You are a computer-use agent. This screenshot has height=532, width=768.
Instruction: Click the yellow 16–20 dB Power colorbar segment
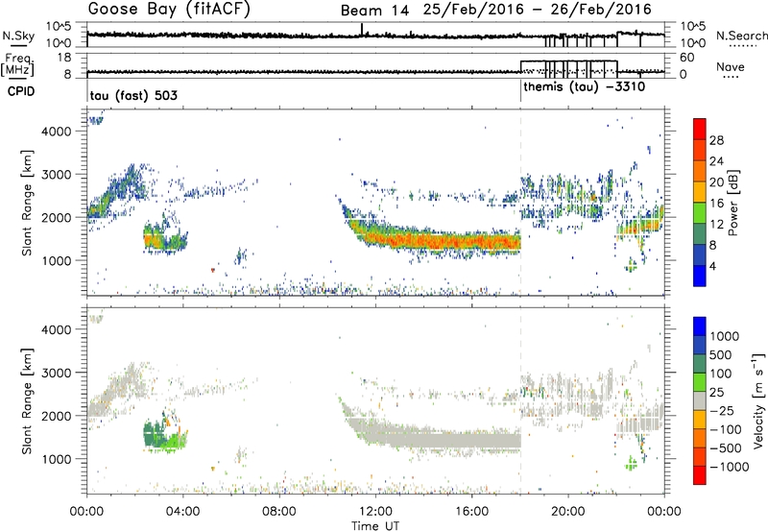[700, 192]
